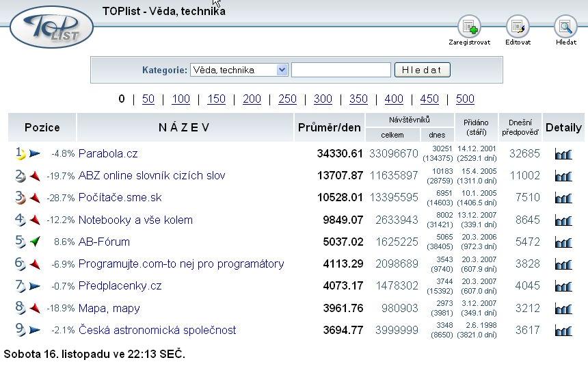Open Česká astronomická společnost link

[157, 330]
